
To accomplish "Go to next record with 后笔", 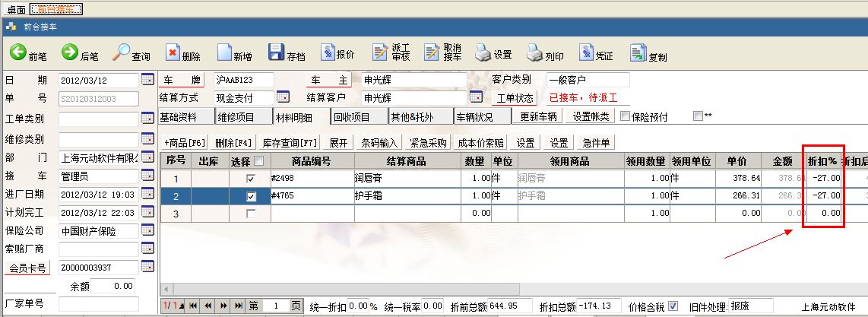I will click(70, 52).
